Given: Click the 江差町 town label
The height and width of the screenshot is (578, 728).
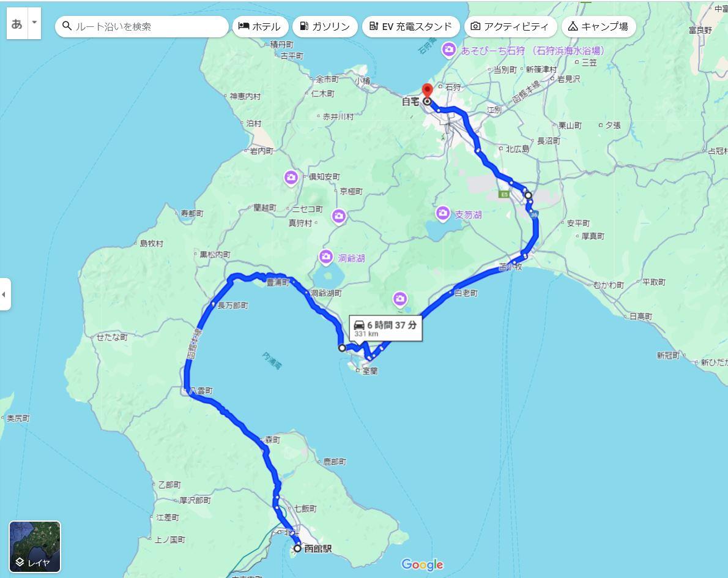Looking at the screenshot, I should pyautogui.click(x=168, y=517).
